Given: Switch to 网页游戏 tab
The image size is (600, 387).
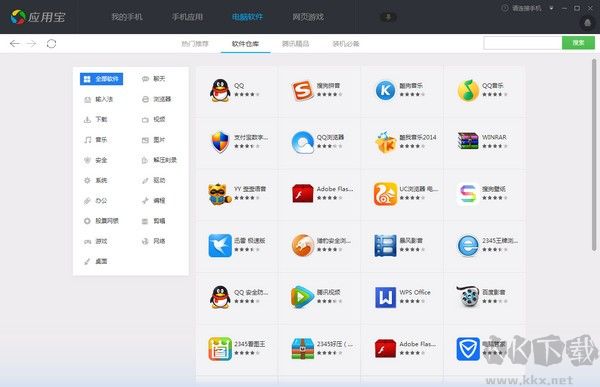Looking at the screenshot, I should pos(308,17).
